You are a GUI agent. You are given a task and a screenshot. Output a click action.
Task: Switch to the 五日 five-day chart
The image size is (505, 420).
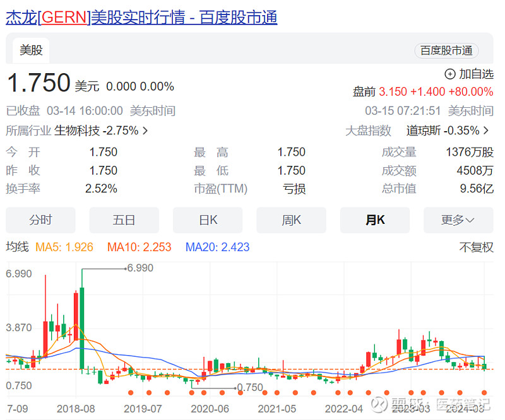click(x=124, y=219)
